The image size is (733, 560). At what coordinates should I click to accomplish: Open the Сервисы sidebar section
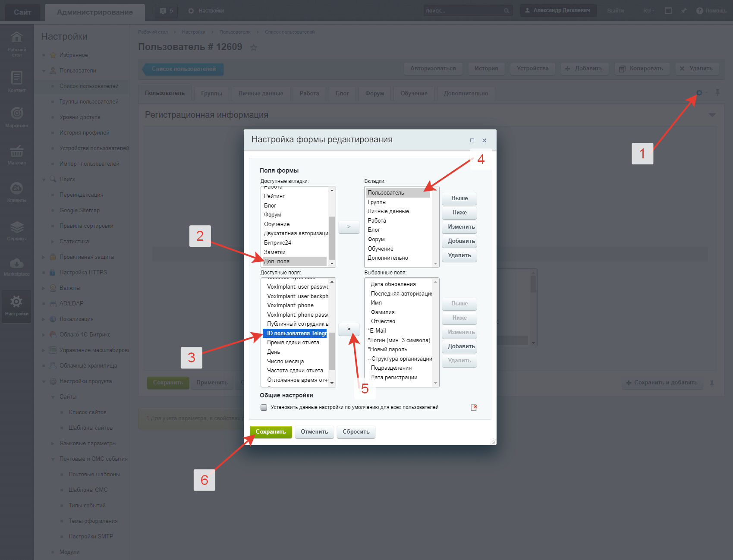[x=17, y=230]
